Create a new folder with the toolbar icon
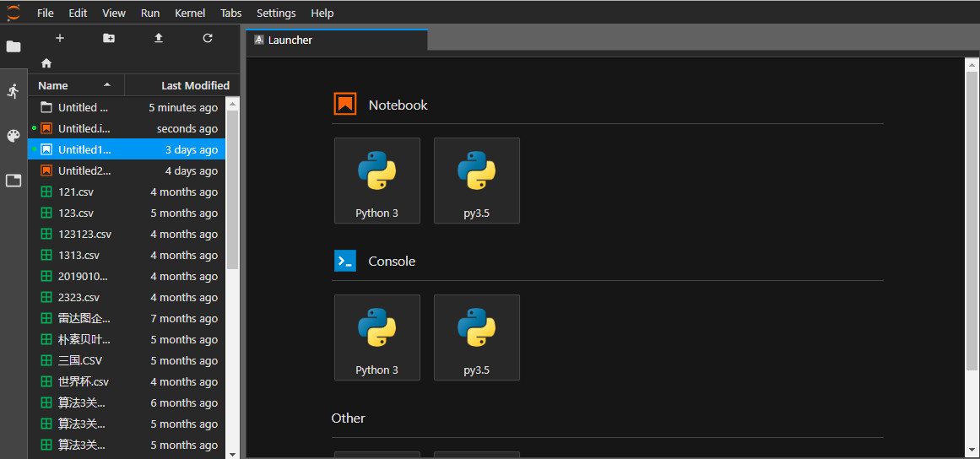 point(109,38)
